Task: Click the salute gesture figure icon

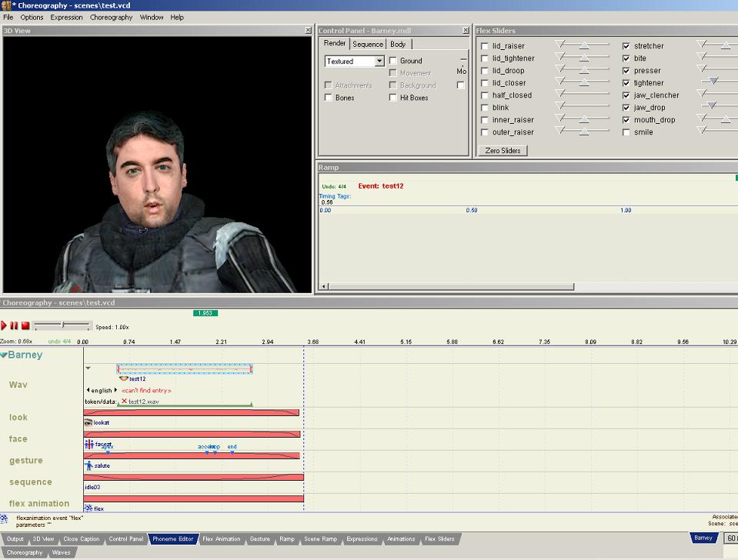Action: (x=88, y=465)
